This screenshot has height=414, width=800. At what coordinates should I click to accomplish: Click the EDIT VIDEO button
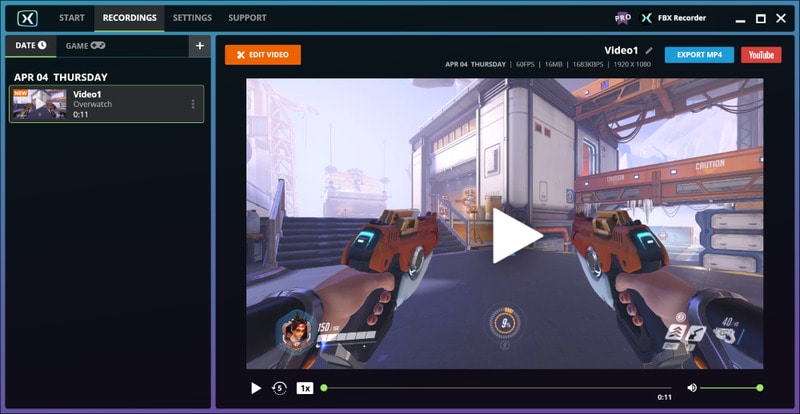[263, 55]
